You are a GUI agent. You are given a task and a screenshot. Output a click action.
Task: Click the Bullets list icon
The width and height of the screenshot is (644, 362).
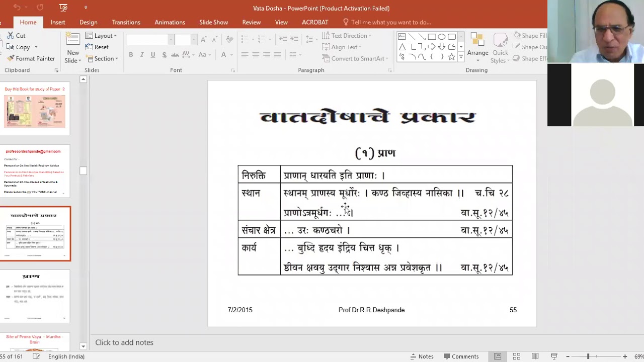(x=245, y=39)
